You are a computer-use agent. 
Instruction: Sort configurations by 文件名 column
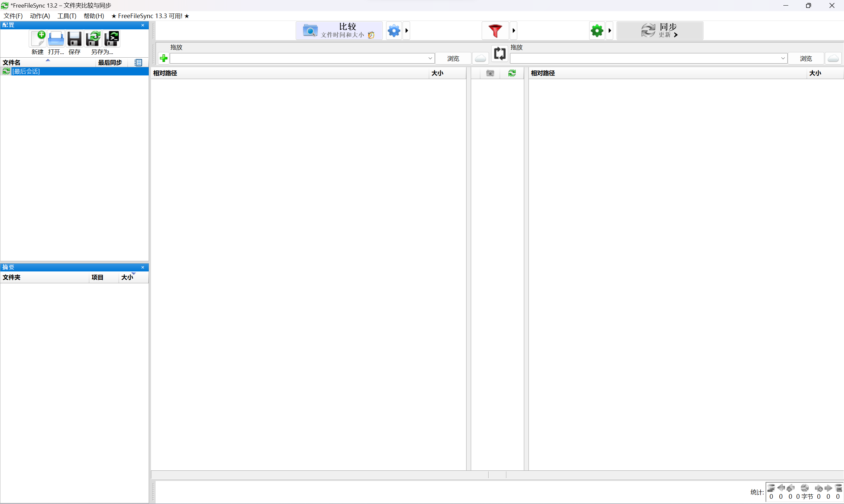(x=48, y=63)
